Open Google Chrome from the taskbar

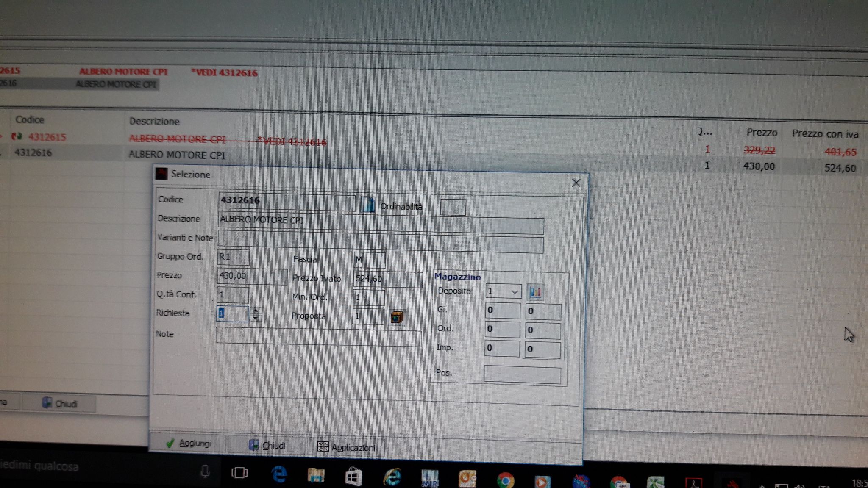click(x=505, y=480)
